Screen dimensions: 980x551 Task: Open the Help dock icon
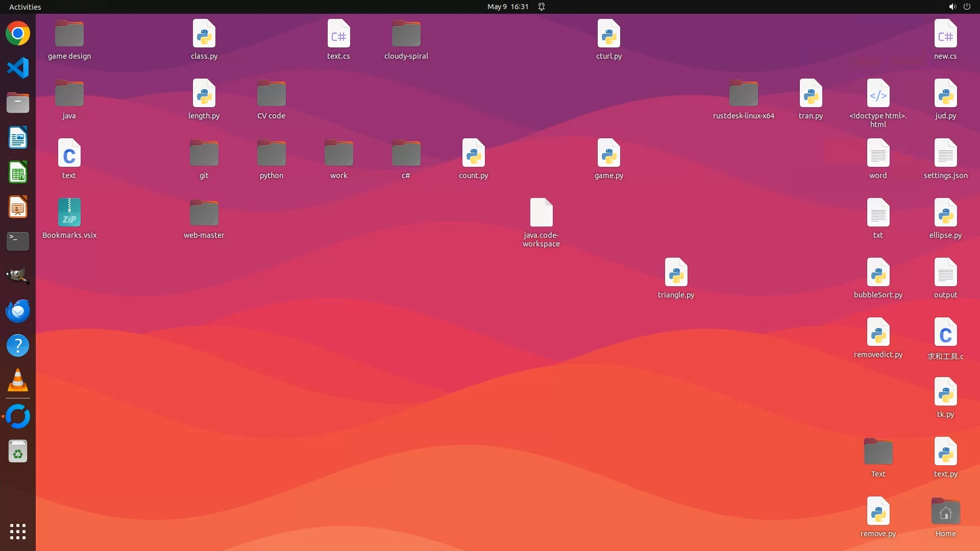pyautogui.click(x=18, y=346)
